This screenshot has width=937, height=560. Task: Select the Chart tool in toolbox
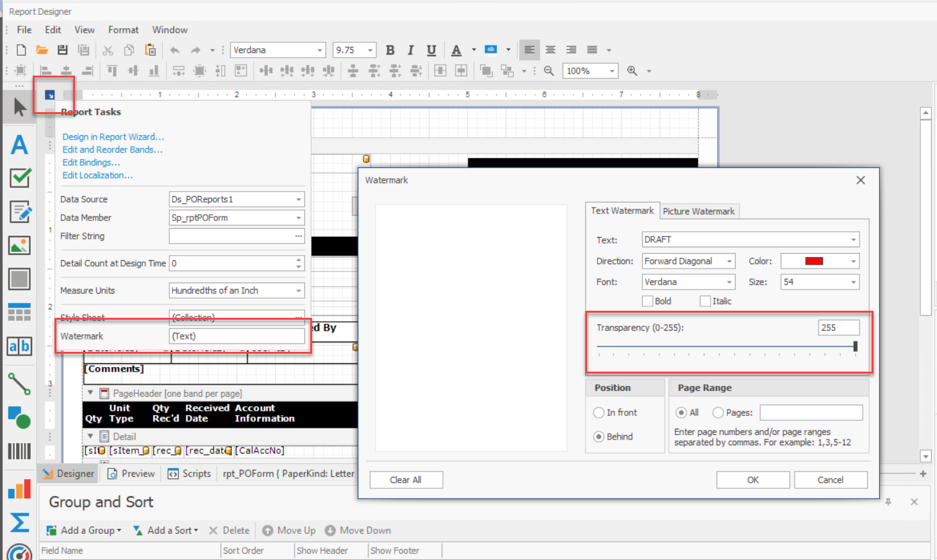tap(19, 489)
